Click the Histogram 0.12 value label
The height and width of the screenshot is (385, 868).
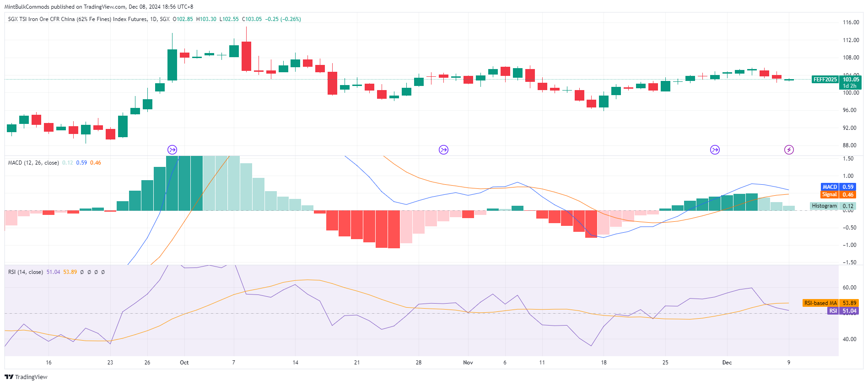pyautogui.click(x=833, y=206)
